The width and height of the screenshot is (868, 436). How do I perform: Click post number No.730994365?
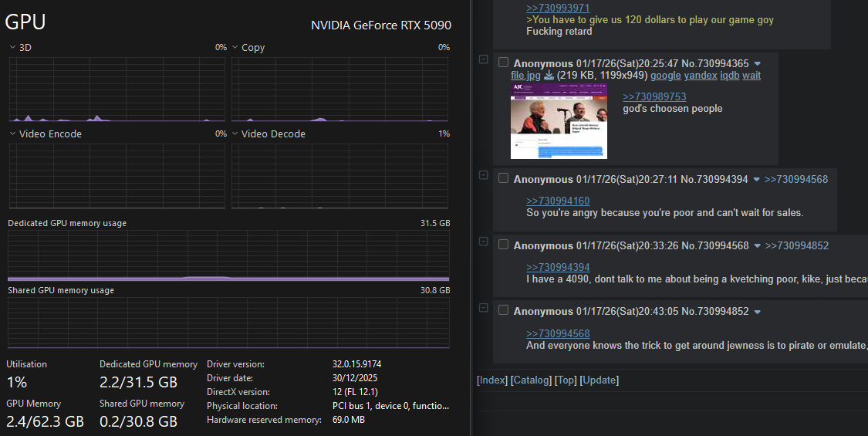click(x=714, y=63)
